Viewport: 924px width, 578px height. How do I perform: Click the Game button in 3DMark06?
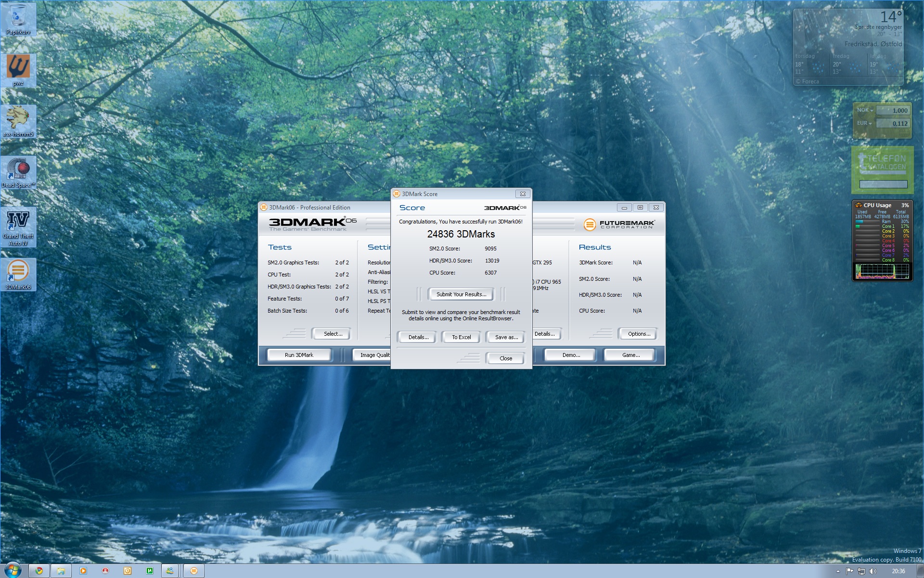[x=630, y=355]
